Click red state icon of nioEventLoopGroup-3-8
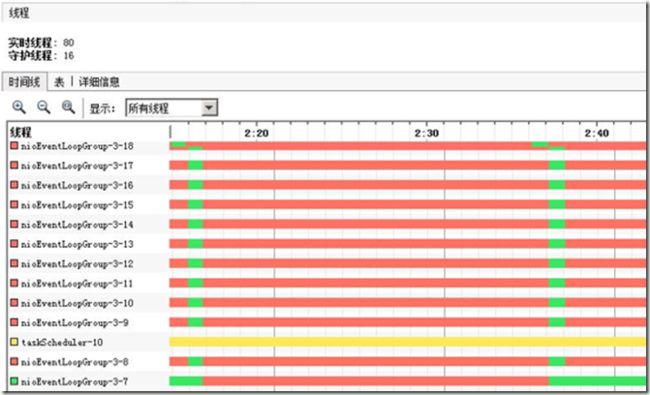 point(14,361)
